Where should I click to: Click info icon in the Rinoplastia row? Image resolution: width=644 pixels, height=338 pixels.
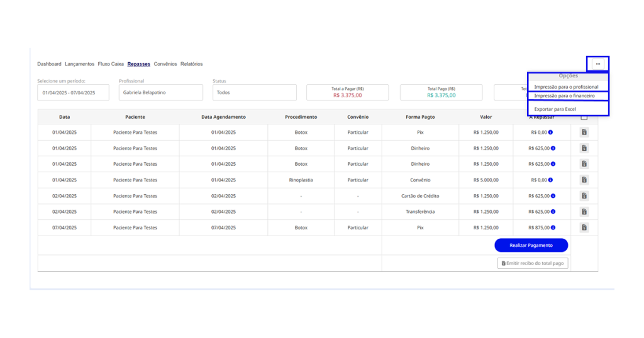pos(550,180)
